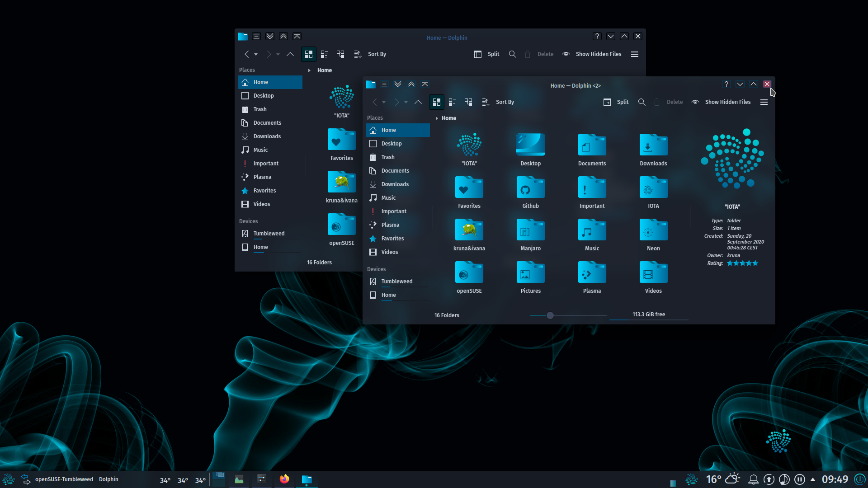Image resolution: width=868 pixels, height=488 pixels.
Task: Open Sort By dropdown in front Dolphin
Action: 498,102
